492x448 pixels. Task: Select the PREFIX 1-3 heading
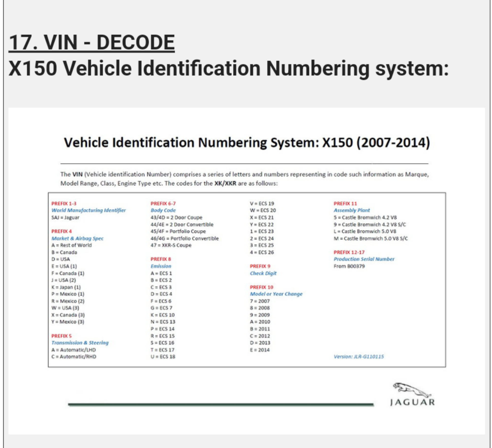[64, 204]
